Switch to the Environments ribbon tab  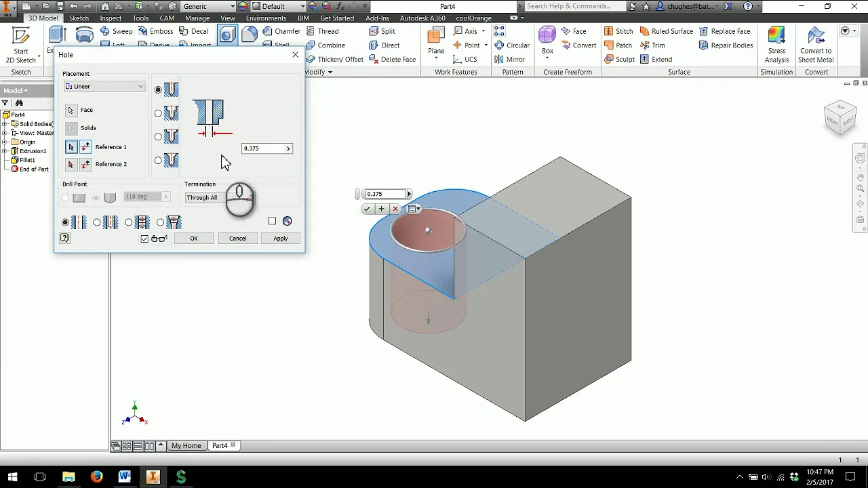coord(266,18)
